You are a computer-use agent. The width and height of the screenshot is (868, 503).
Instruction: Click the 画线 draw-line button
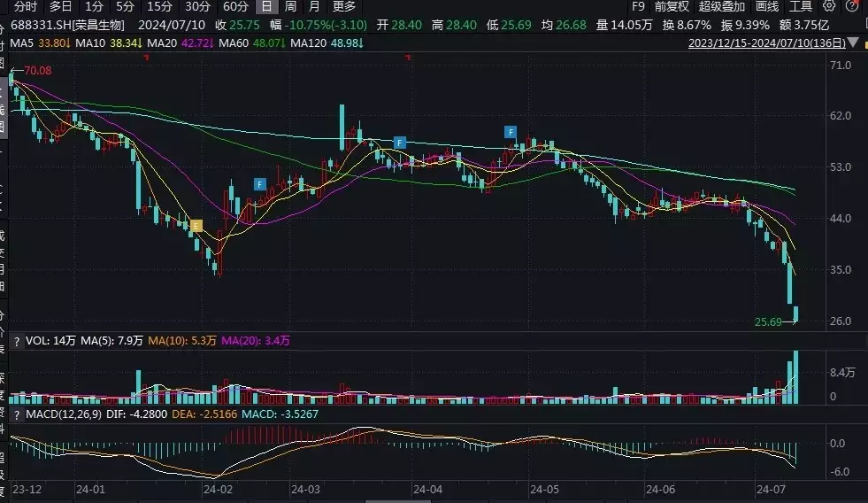coord(767,7)
